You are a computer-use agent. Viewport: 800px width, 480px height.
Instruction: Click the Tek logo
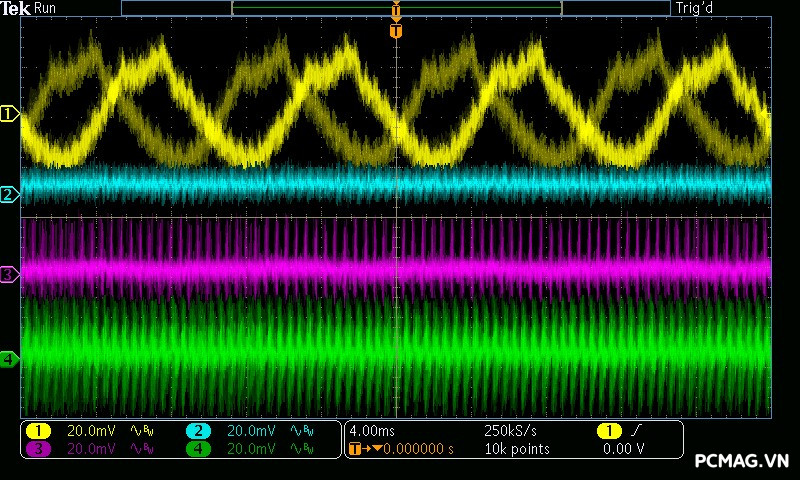click(x=16, y=8)
